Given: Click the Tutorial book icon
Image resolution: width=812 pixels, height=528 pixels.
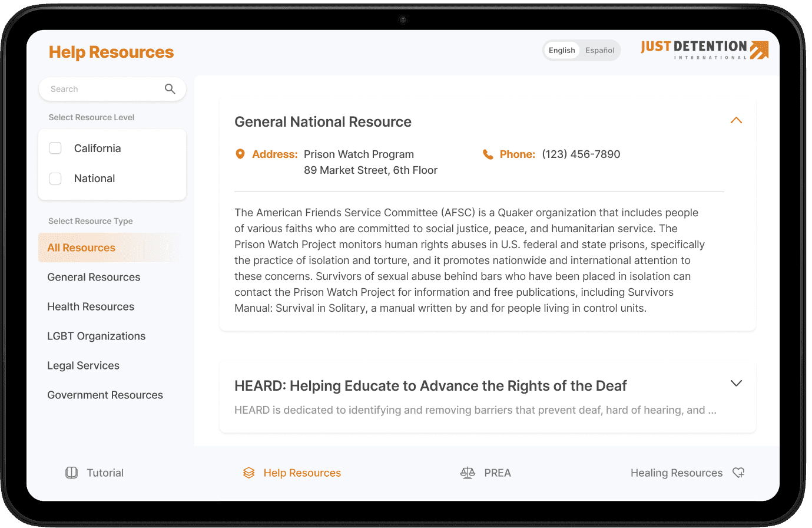Looking at the screenshot, I should pyautogui.click(x=71, y=473).
